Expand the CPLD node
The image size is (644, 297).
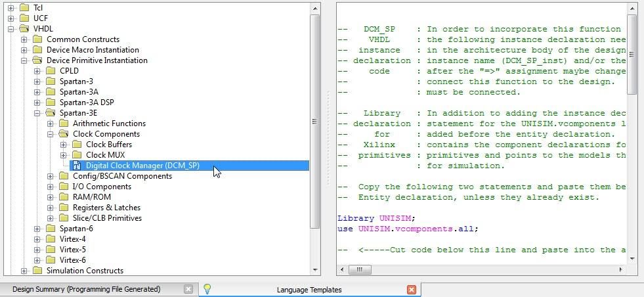(37, 71)
